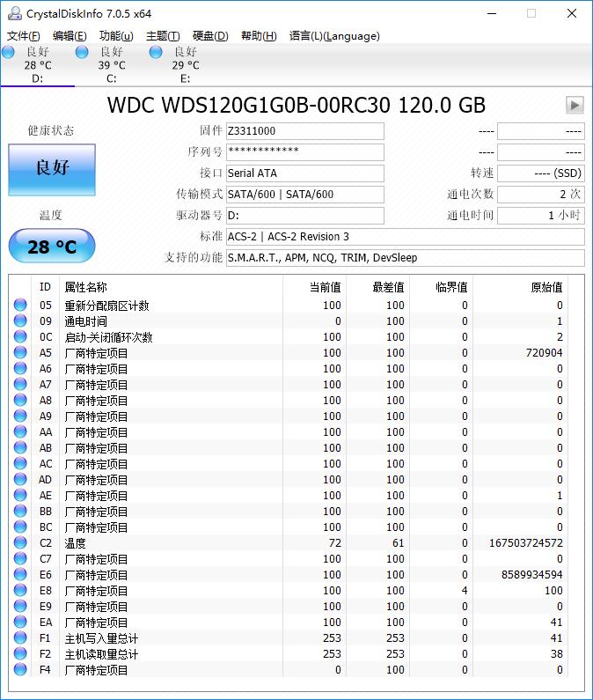Click status orb of attribute 09 row

pos(20,321)
